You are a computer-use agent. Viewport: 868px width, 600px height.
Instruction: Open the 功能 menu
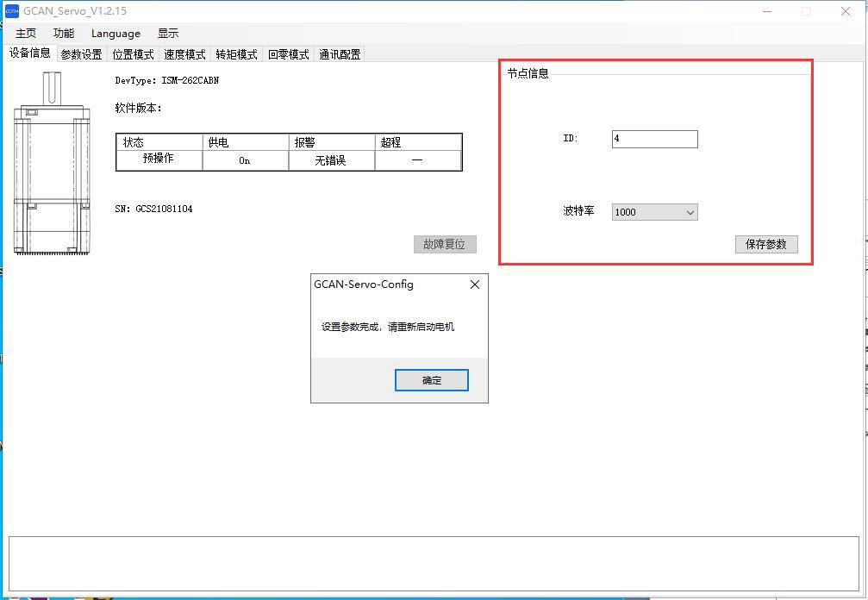click(64, 34)
